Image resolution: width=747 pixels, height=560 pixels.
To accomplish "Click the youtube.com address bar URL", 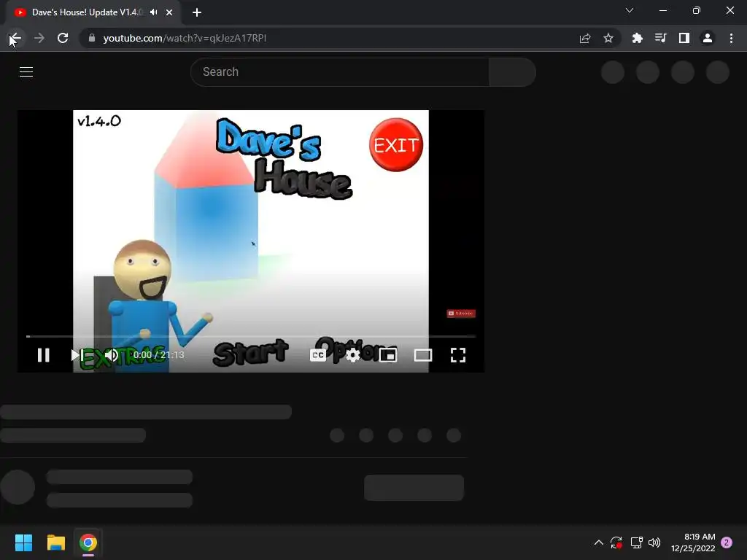I will pos(185,38).
